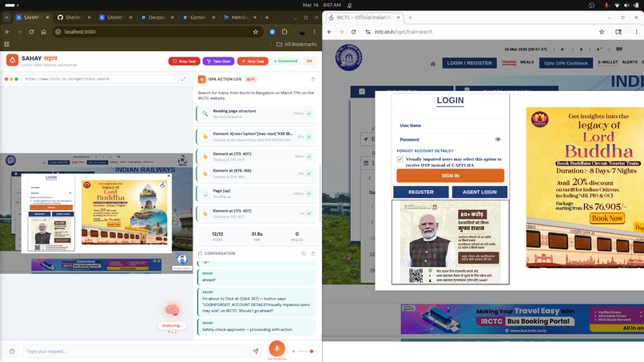The image size is (644, 362).
Task: Click the User Name input field
Action: [x=450, y=125]
